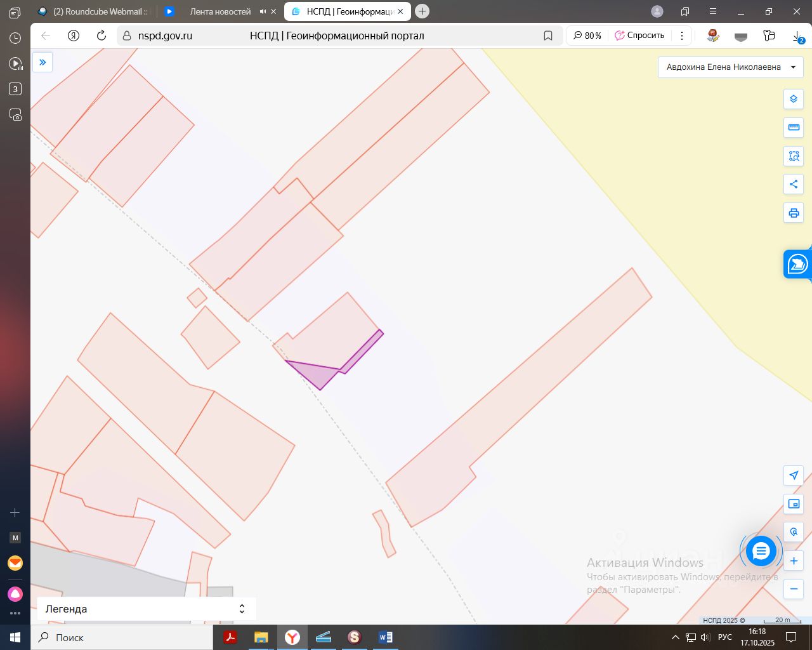Select the ruler measurement tool

click(x=794, y=128)
